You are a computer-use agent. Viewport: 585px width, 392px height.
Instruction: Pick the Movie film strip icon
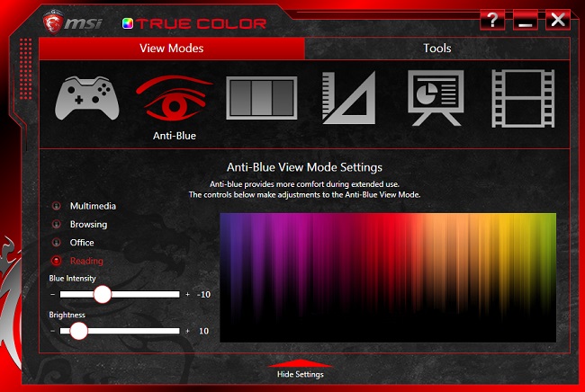523,98
